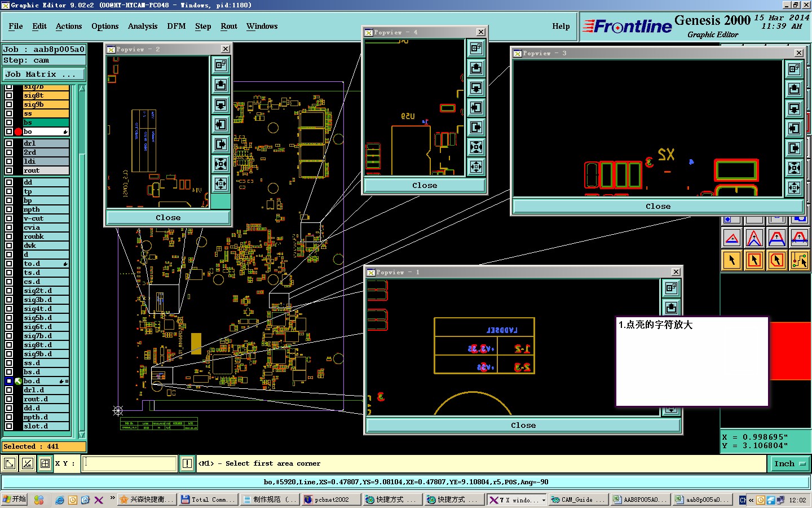Image resolution: width=812 pixels, height=508 pixels.
Task: Open the Job Matrix button
Action: click(44, 74)
